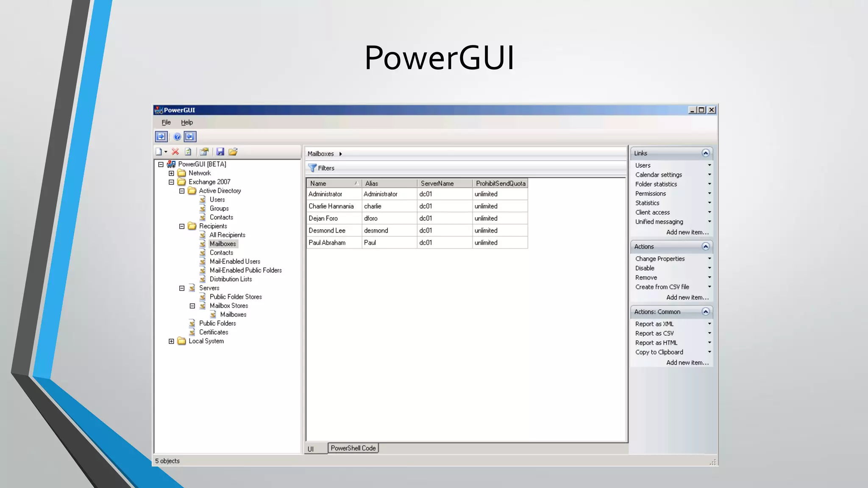Image resolution: width=868 pixels, height=488 pixels.
Task: Click the Refresh toolbar icon
Action: 188,152
